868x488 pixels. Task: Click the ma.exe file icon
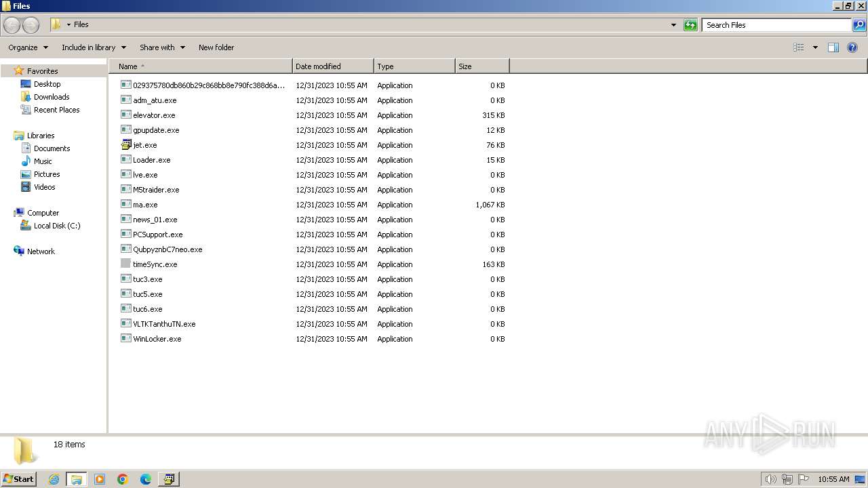tap(125, 204)
